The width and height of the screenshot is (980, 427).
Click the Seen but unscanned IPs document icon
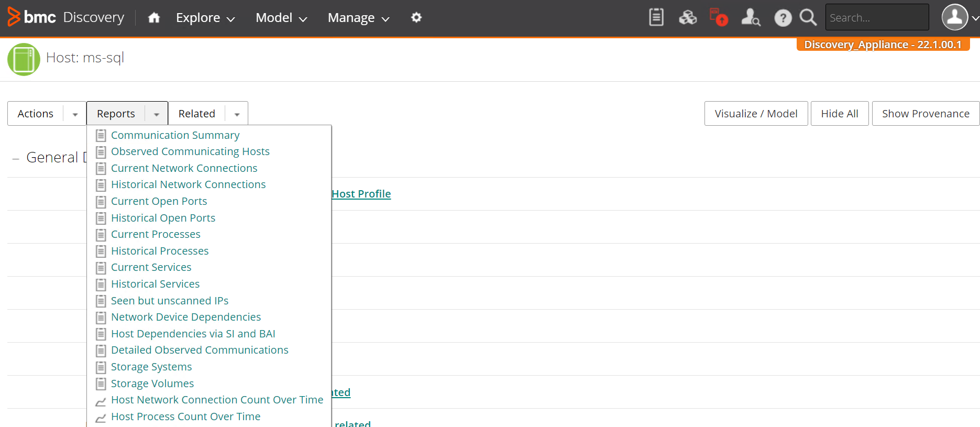pyautogui.click(x=101, y=301)
